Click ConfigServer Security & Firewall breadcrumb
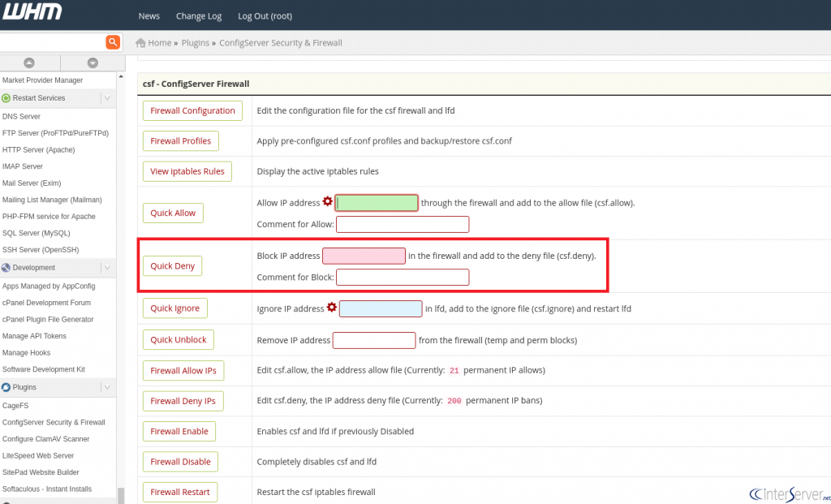This screenshot has width=831, height=504. [281, 43]
